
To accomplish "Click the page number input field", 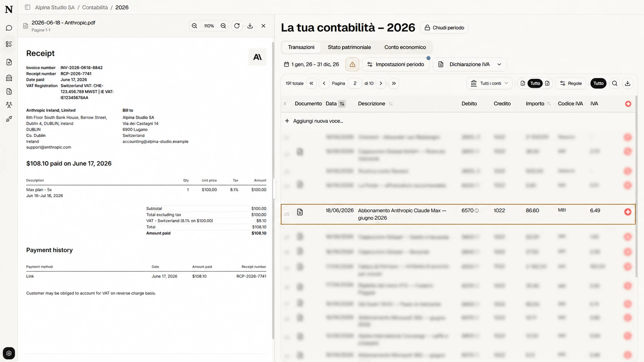I will (x=355, y=83).
